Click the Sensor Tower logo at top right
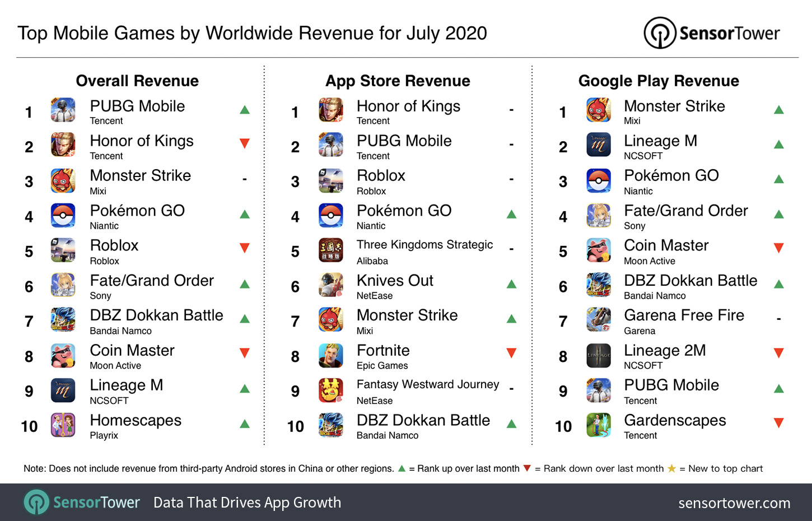The image size is (812, 521). coord(712,33)
